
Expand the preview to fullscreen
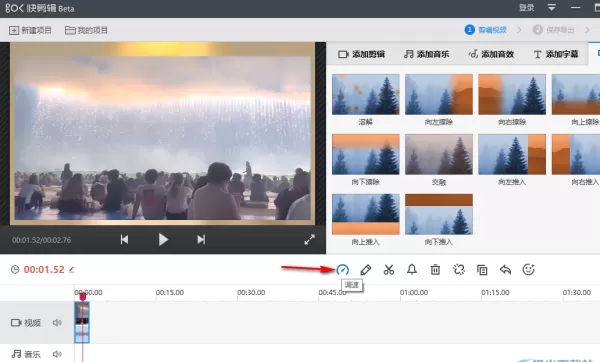tap(310, 240)
